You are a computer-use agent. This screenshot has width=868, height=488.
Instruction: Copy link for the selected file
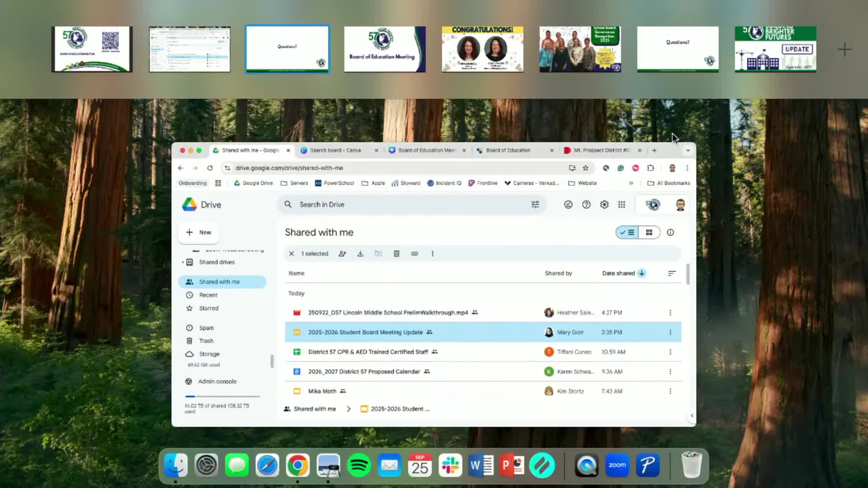click(x=415, y=253)
